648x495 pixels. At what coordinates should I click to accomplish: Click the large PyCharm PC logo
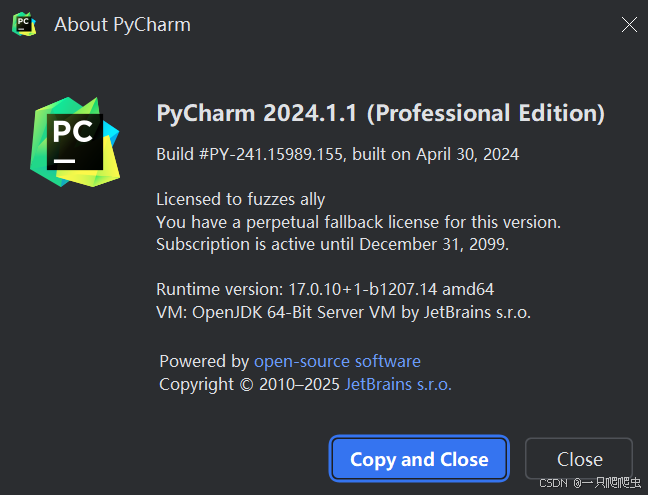(x=75, y=142)
